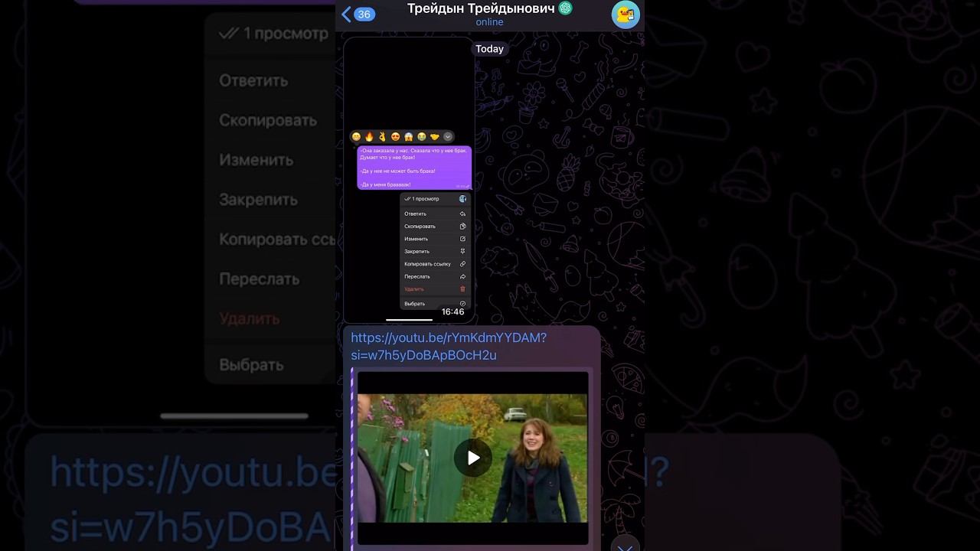
Task: Choose Ответить in the small screenshot menu
Action: (435, 214)
